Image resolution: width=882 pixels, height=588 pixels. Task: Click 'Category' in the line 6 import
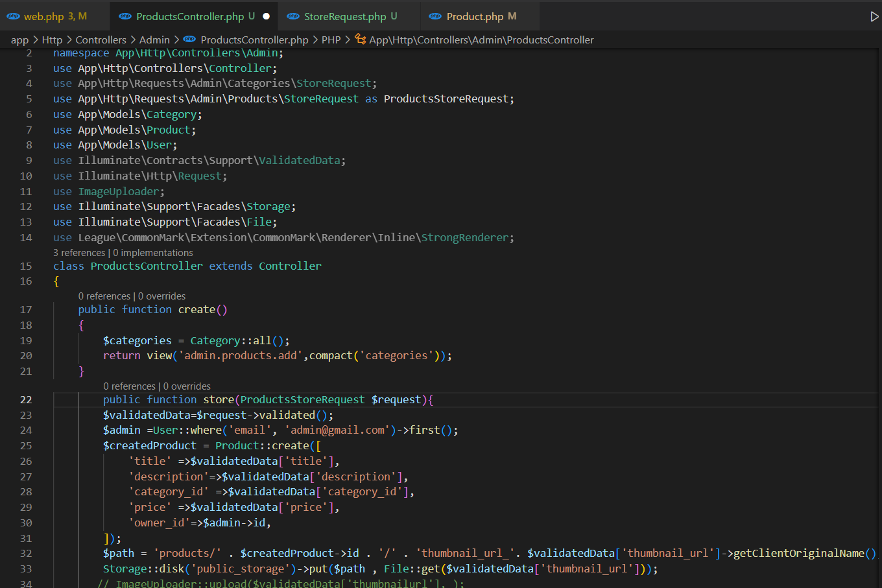[172, 114]
